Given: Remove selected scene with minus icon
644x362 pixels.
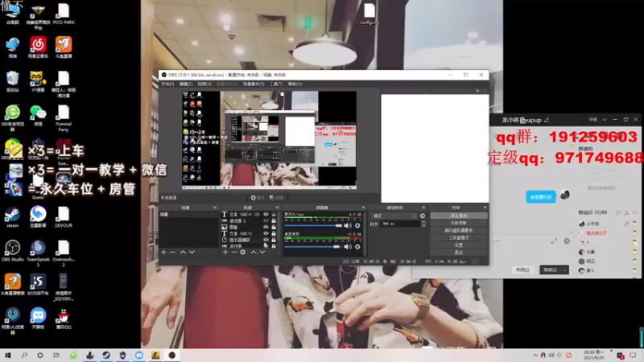Looking at the screenshot, I should tap(172, 252).
